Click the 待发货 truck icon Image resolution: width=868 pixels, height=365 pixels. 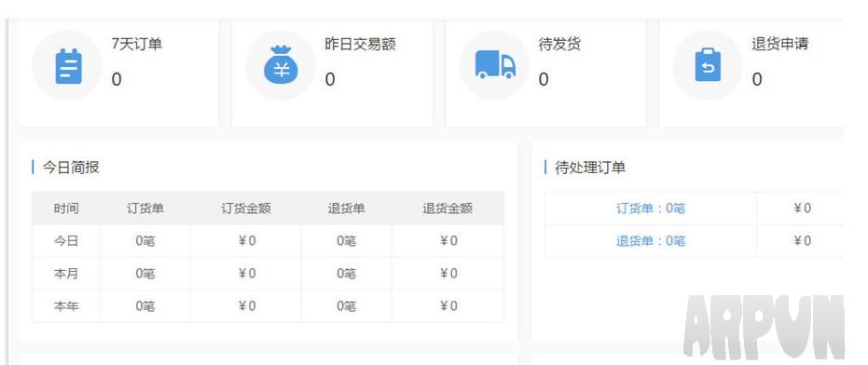495,64
